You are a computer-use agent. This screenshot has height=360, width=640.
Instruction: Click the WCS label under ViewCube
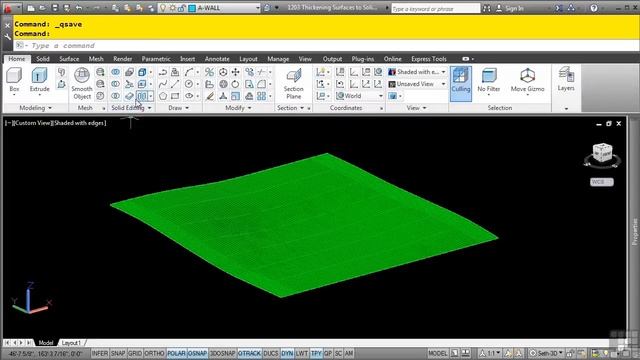pyautogui.click(x=602, y=182)
